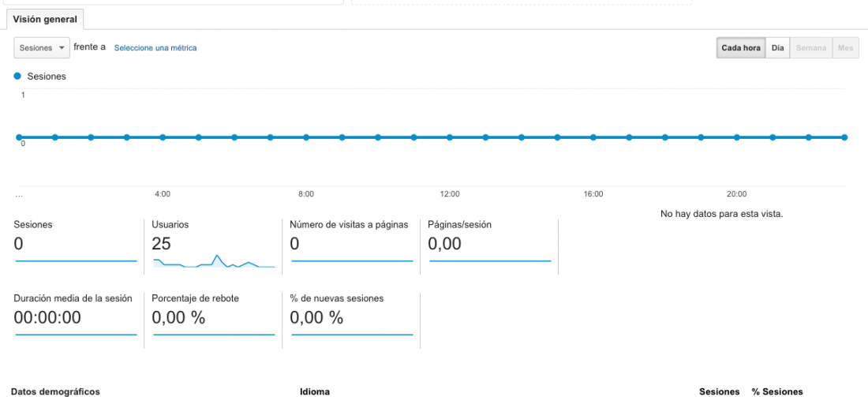This screenshot has height=397, width=868.
Task: Click the Seleccione una métrica link
Action: (155, 48)
